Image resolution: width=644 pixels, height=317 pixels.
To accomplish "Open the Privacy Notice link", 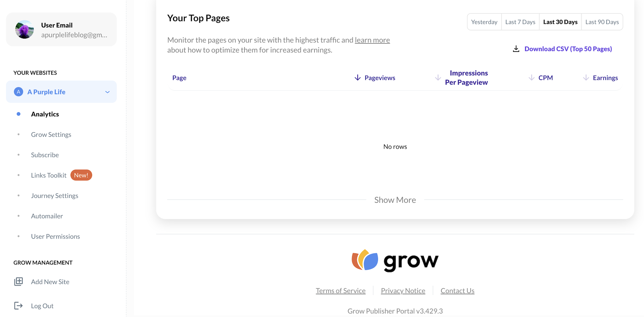I will coord(403,291).
